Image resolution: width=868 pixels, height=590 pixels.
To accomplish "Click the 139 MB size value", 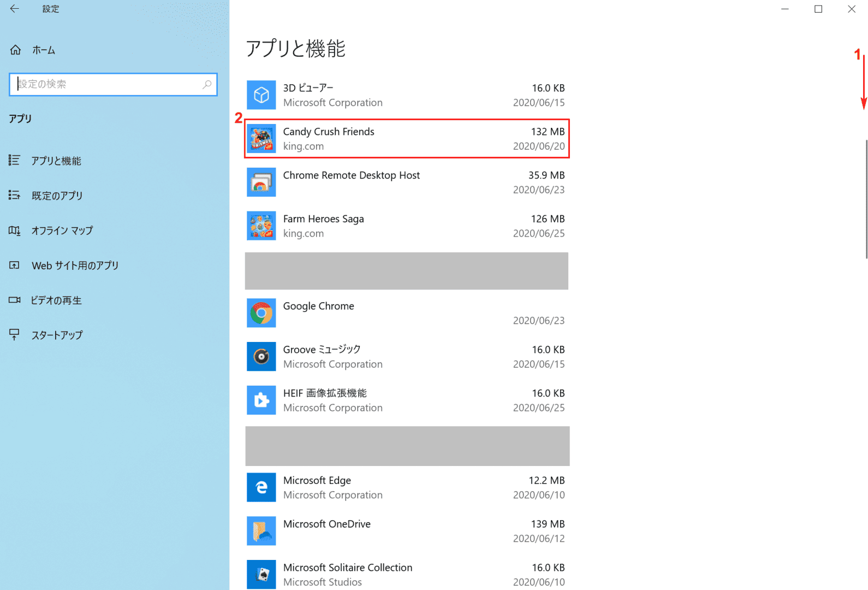I will (x=548, y=524).
